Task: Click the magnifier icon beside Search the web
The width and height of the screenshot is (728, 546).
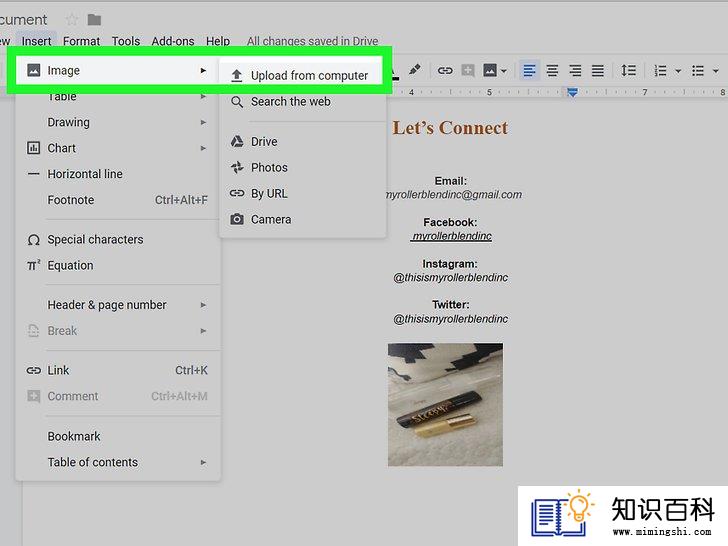Action: click(x=237, y=102)
